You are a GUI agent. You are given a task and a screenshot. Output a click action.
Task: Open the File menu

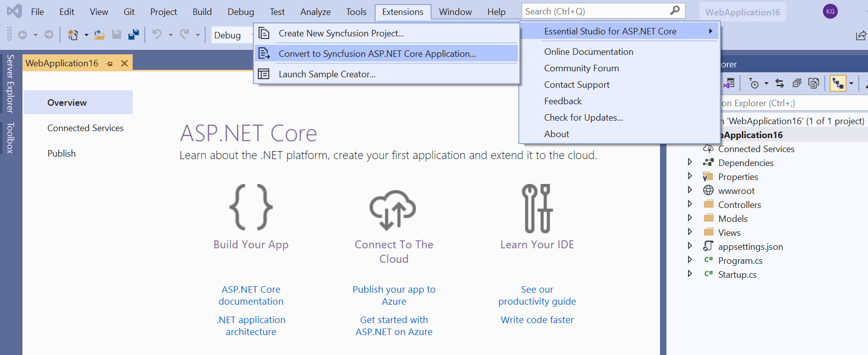pos(37,11)
